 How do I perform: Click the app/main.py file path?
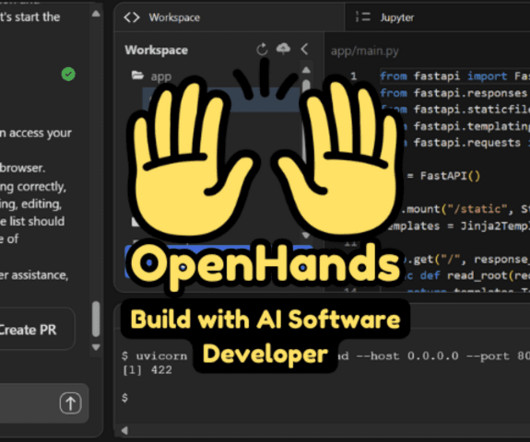click(x=365, y=51)
